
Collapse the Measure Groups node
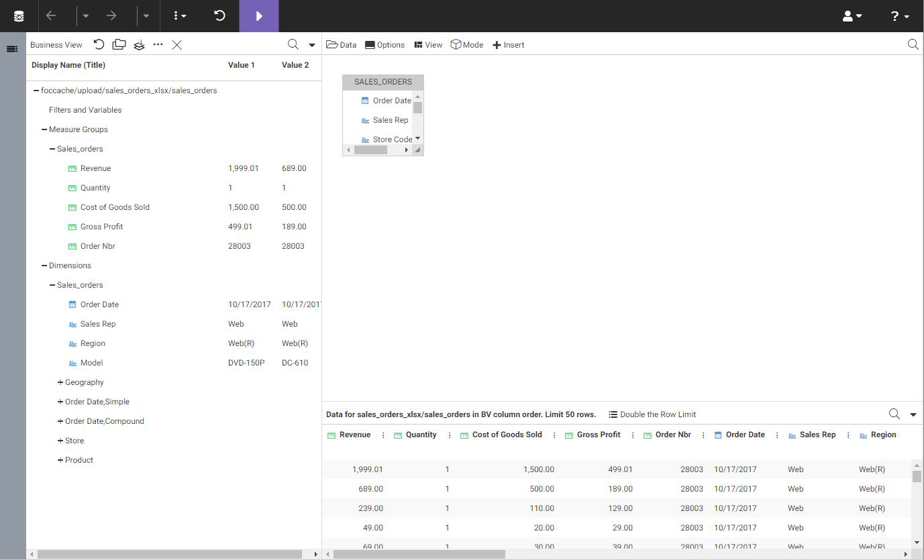44,129
